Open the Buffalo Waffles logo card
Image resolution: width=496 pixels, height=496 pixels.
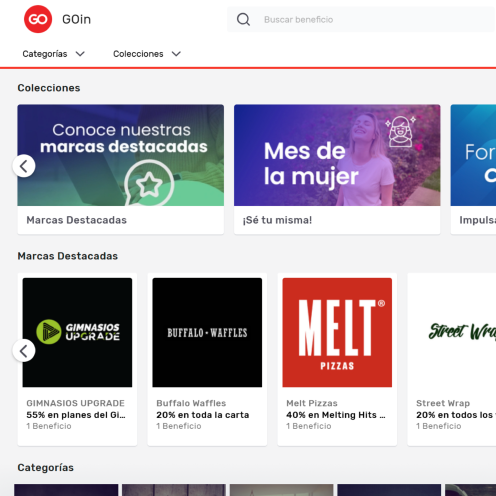click(207, 332)
